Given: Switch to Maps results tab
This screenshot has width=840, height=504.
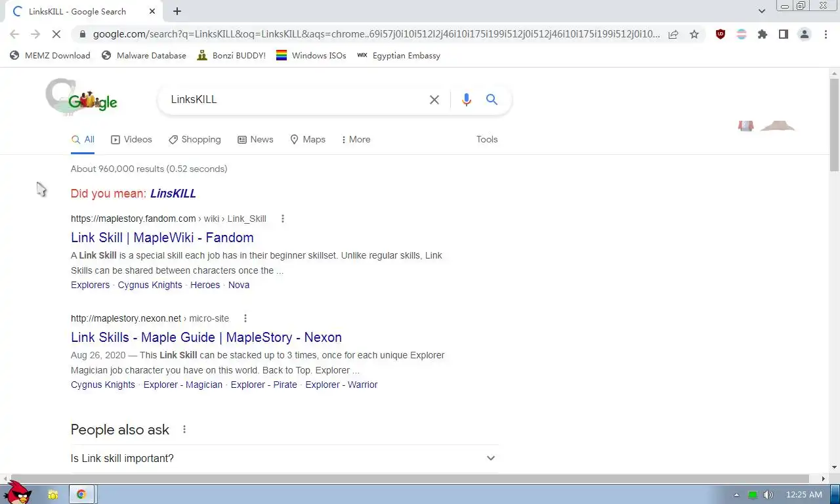Looking at the screenshot, I should 308,139.
